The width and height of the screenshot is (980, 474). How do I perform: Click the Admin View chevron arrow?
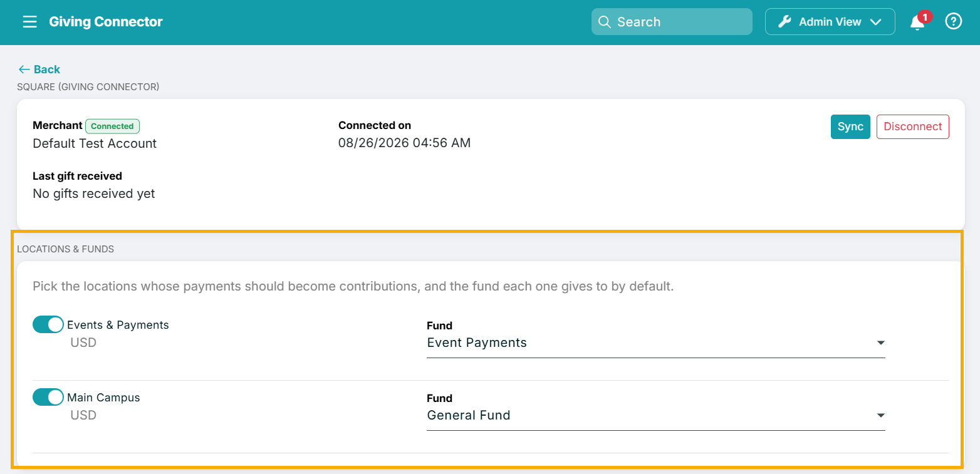(x=876, y=22)
